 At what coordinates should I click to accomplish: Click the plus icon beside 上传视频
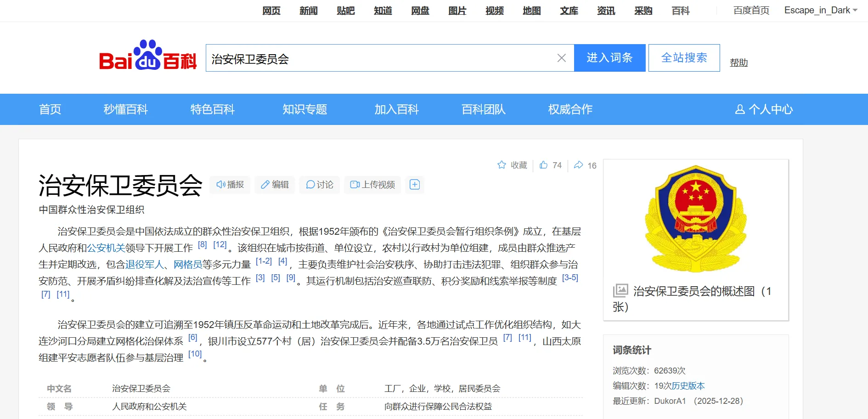click(415, 184)
